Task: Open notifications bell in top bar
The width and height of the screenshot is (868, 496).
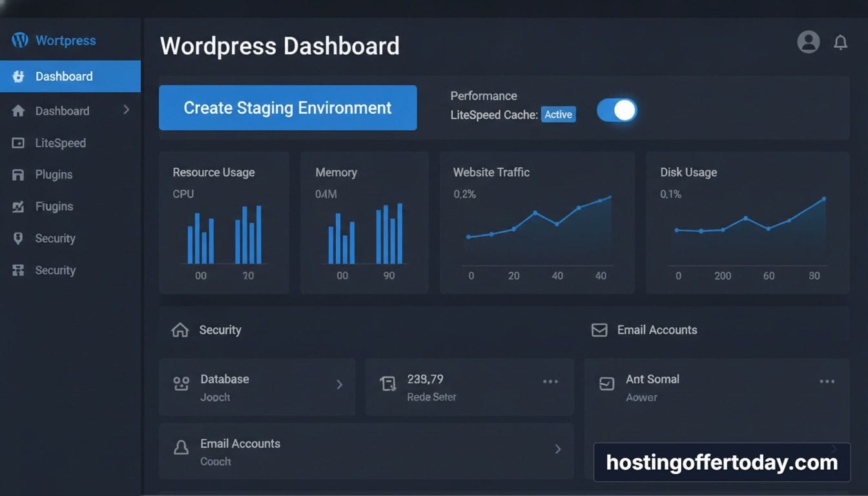Action: click(840, 43)
